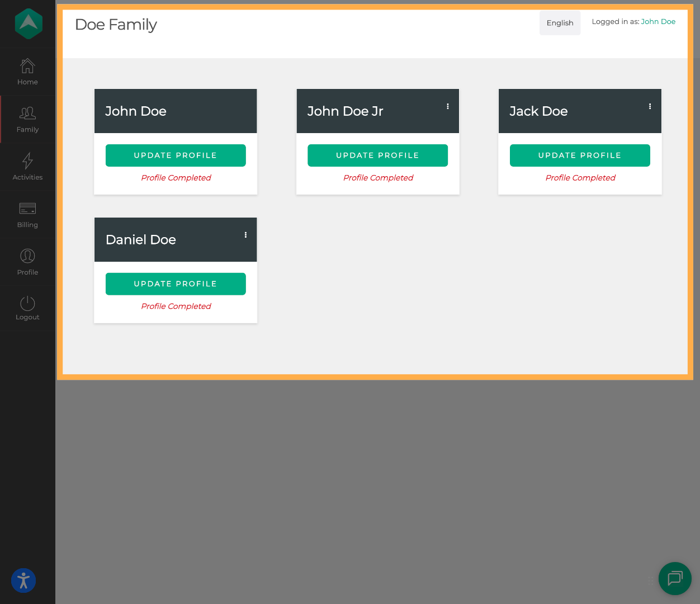
Task: Select Update Profile under Daniel Doe
Action: [x=176, y=284]
